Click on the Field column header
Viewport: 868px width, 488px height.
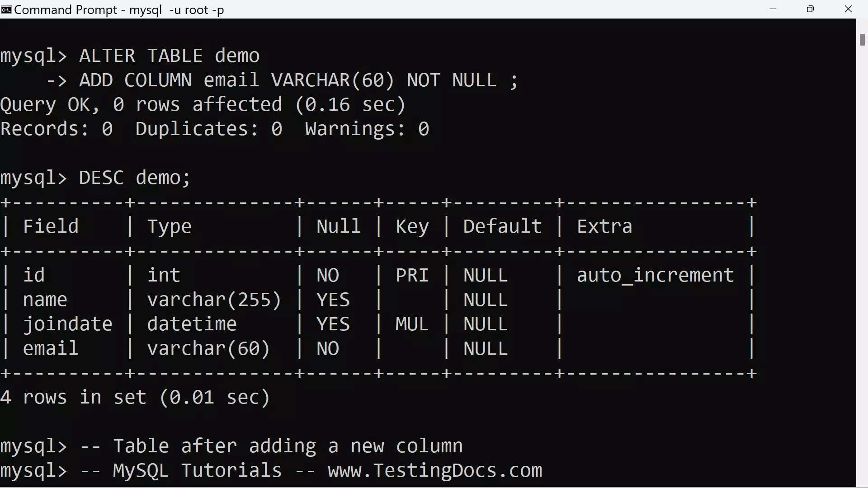point(51,226)
